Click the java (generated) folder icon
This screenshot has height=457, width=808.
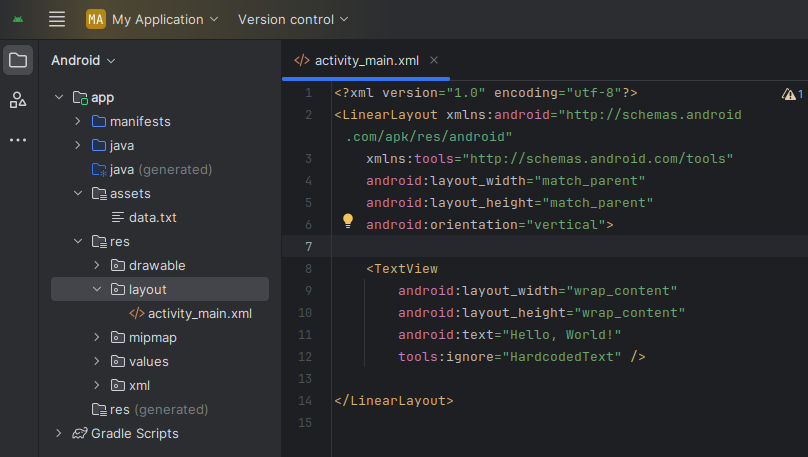click(99, 170)
